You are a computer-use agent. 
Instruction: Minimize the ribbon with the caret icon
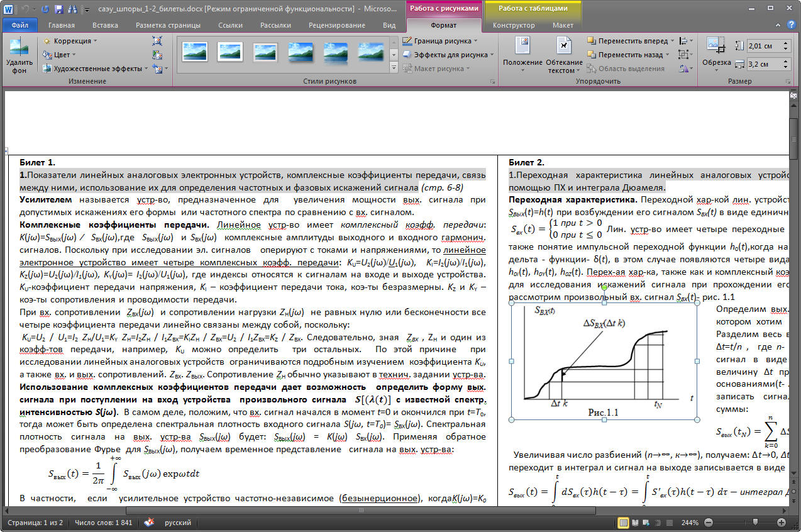click(x=778, y=25)
